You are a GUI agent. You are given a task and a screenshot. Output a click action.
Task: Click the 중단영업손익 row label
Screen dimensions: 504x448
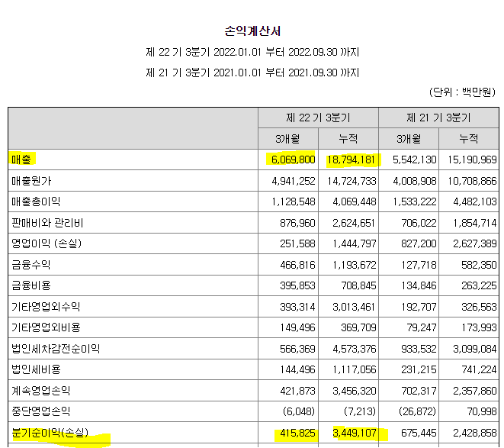pos(41,411)
